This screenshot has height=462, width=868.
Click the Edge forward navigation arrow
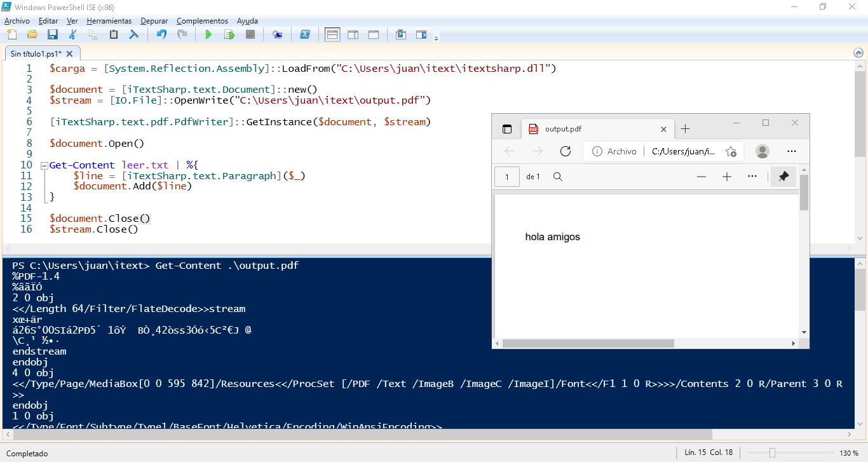tap(537, 151)
